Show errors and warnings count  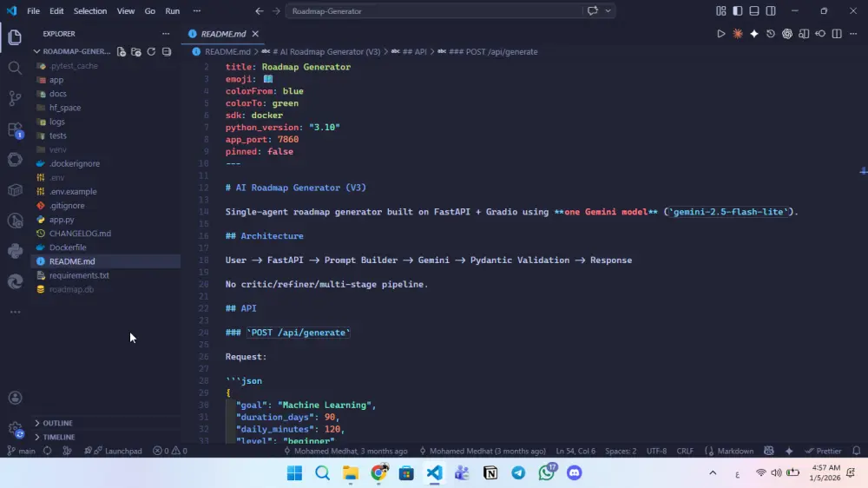coord(170,451)
